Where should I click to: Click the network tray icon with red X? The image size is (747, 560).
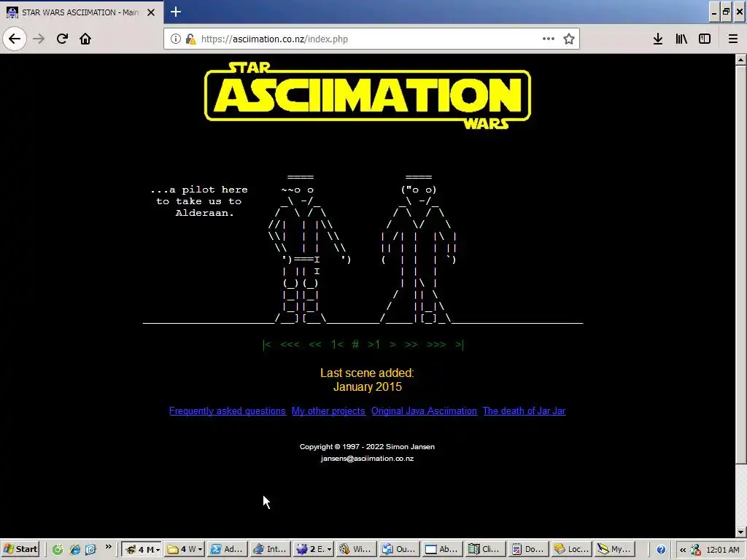tap(695, 550)
